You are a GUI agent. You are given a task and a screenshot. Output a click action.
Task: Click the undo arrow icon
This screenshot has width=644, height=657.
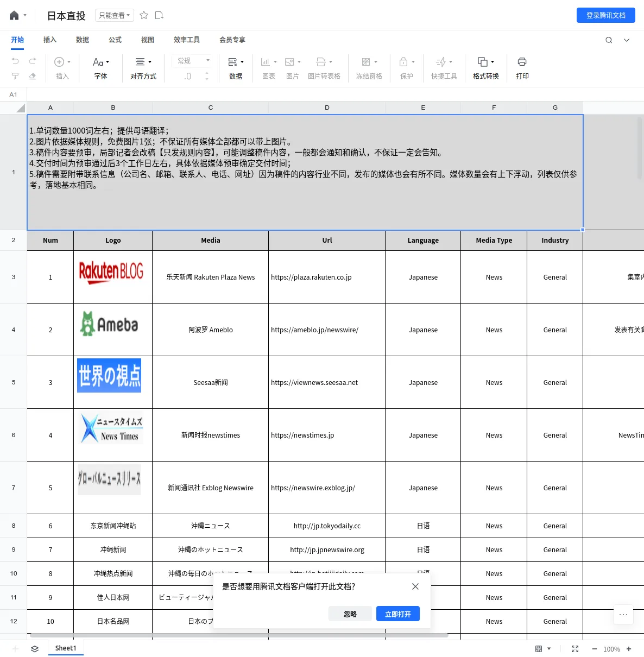15,61
